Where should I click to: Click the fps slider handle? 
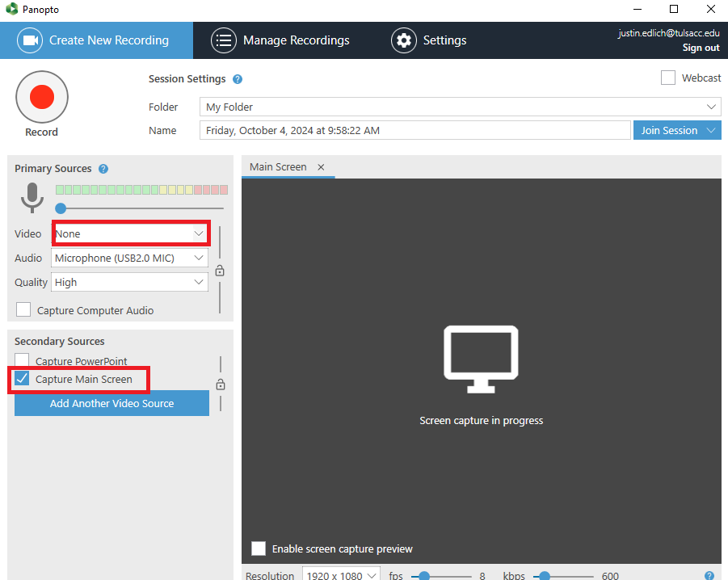tap(424, 576)
